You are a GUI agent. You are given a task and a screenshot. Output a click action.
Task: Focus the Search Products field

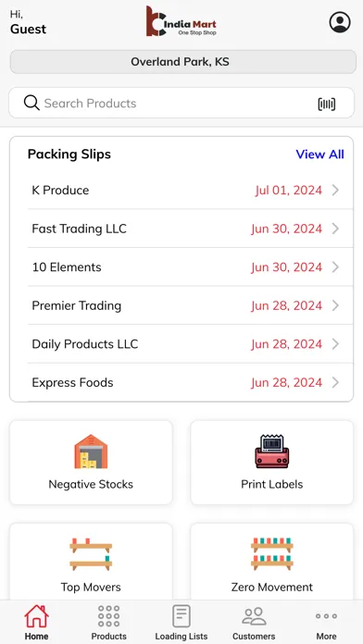click(x=181, y=103)
